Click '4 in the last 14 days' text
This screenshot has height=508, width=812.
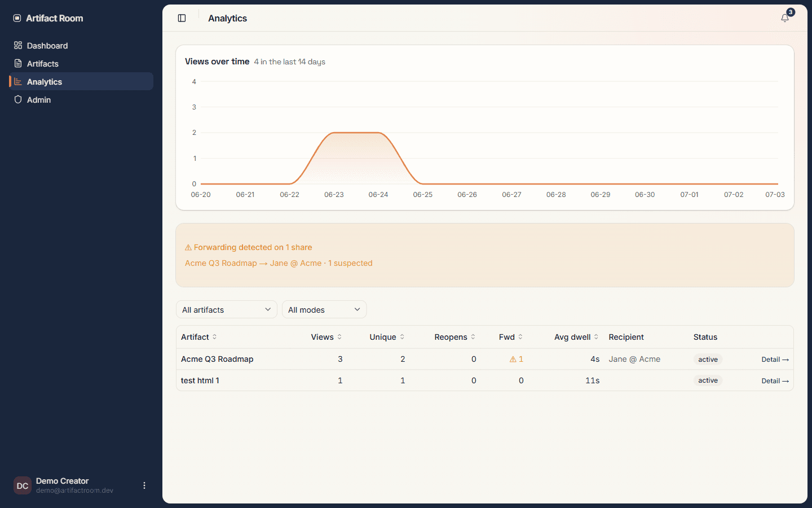pyautogui.click(x=289, y=62)
